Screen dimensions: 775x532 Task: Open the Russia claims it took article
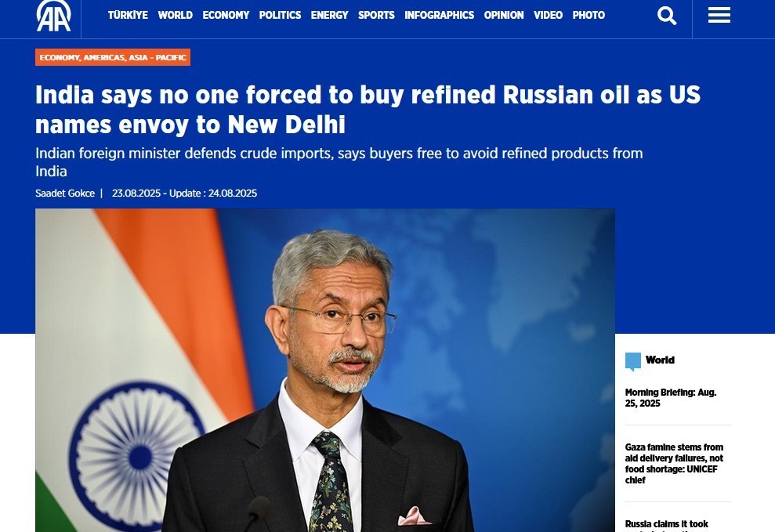[x=666, y=525]
